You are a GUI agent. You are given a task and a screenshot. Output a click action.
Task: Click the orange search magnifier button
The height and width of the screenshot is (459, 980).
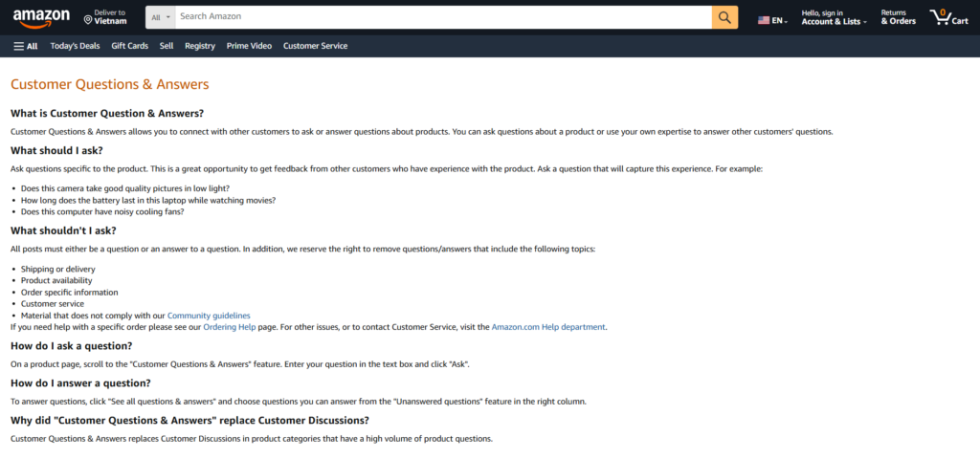[724, 16]
